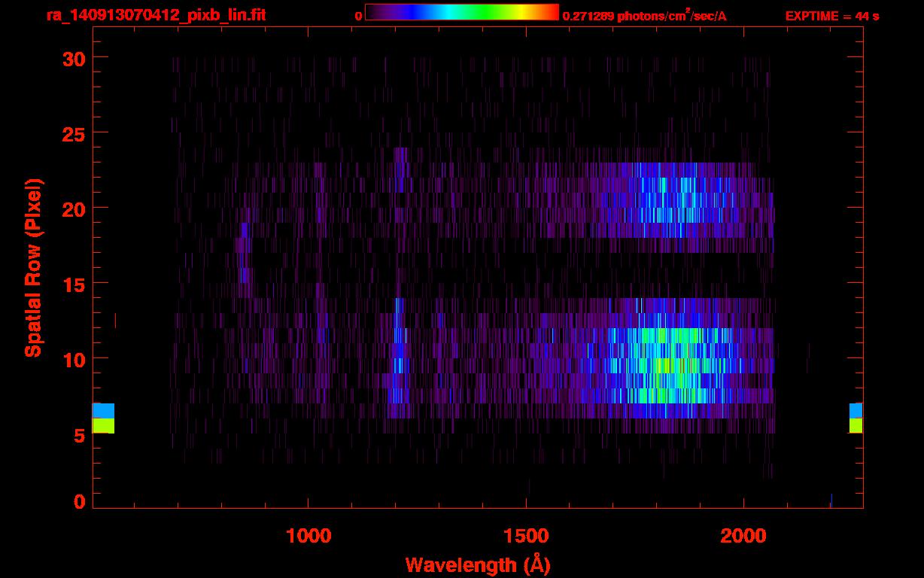The image size is (924, 578).
Task: Click the EXPTIME = 44 s label
Action: [x=831, y=16]
